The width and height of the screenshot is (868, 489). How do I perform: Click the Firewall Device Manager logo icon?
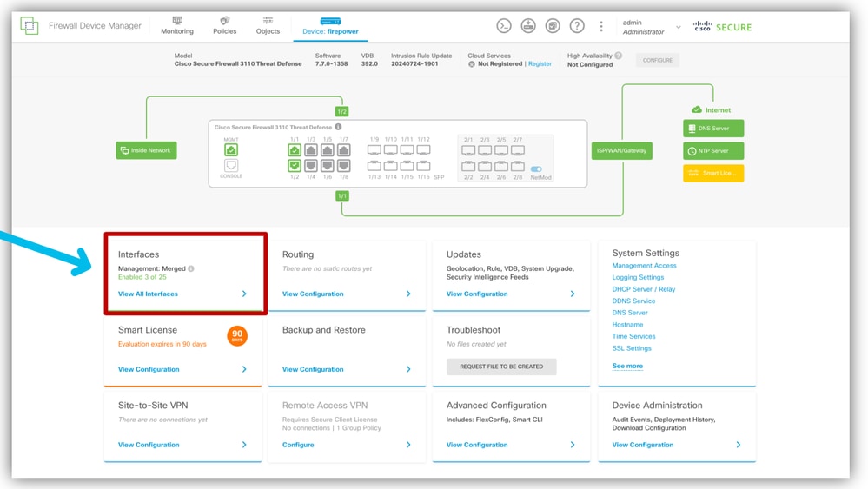[30, 25]
